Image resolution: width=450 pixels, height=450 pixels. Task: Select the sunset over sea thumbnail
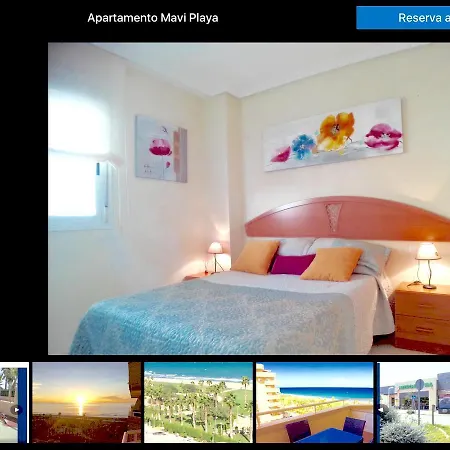coord(87,403)
